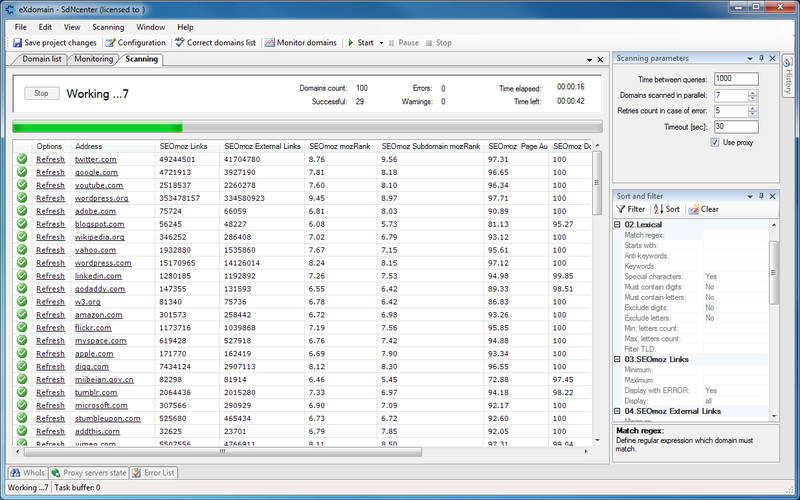Image resolution: width=800 pixels, height=500 pixels.
Task: Click the Clear filter icon
Action: coord(693,209)
